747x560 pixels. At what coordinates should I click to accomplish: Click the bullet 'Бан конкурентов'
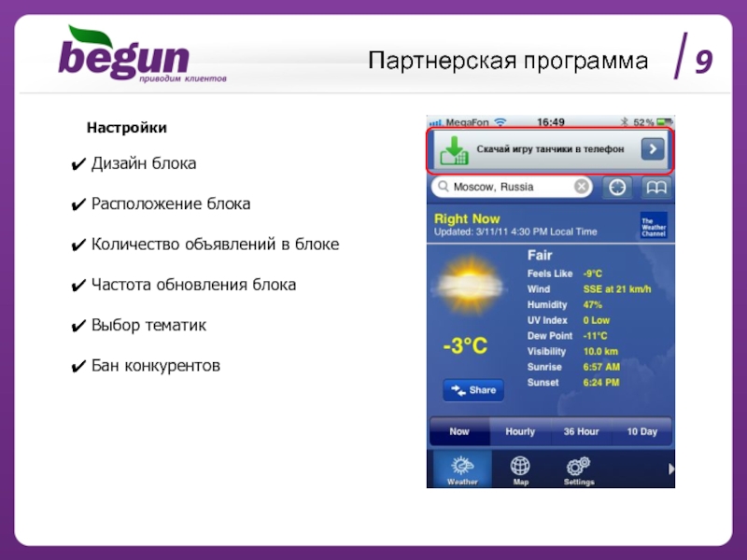[x=155, y=366]
